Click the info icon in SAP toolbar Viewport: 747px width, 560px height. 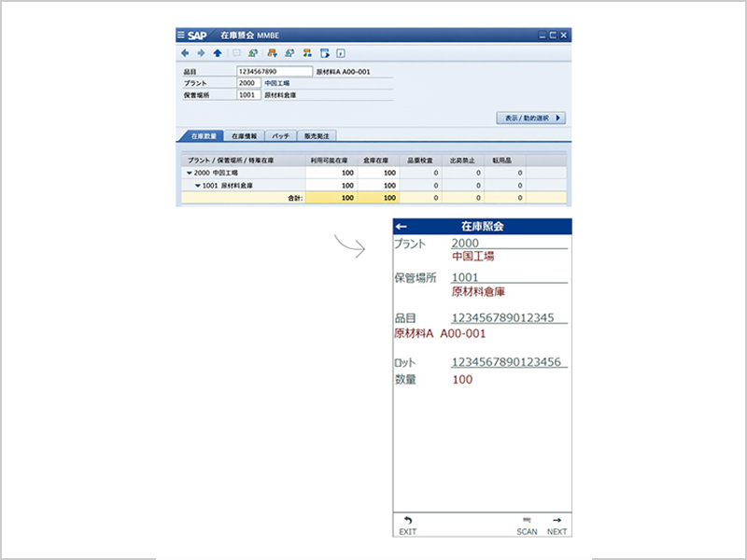pyautogui.click(x=341, y=53)
